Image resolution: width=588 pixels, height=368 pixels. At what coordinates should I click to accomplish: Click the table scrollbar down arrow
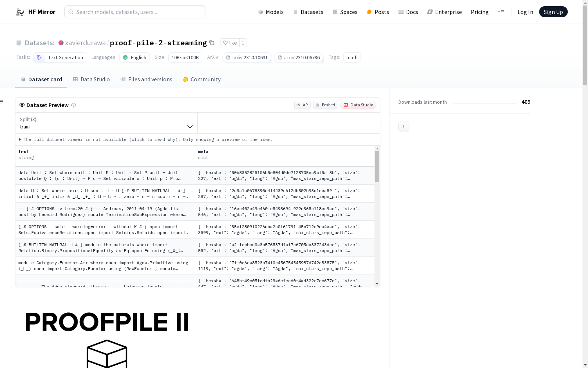tap(377, 284)
